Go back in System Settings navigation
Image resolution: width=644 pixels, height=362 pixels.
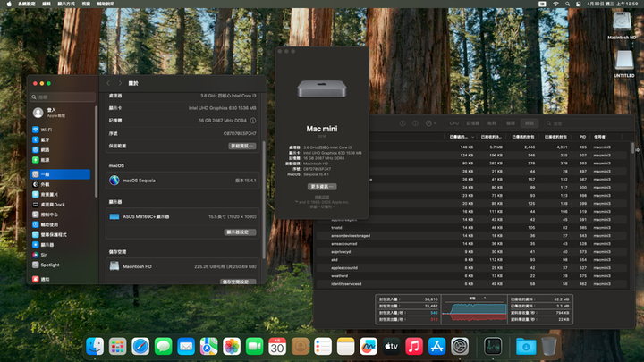point(108,83)
